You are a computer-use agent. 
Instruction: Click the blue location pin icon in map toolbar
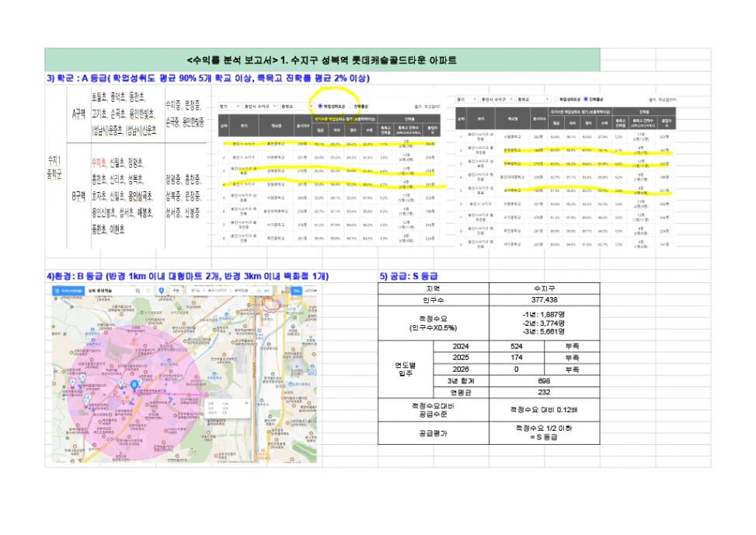(x=162, y=290)
